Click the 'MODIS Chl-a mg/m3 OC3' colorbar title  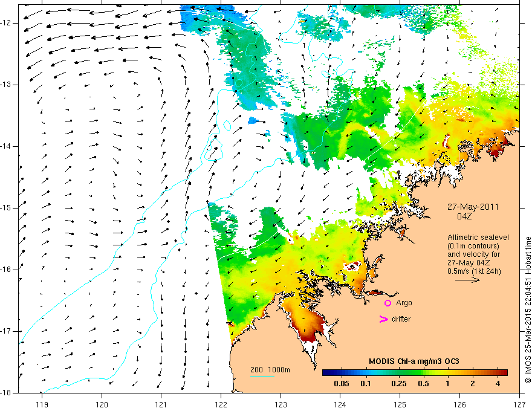414,361
